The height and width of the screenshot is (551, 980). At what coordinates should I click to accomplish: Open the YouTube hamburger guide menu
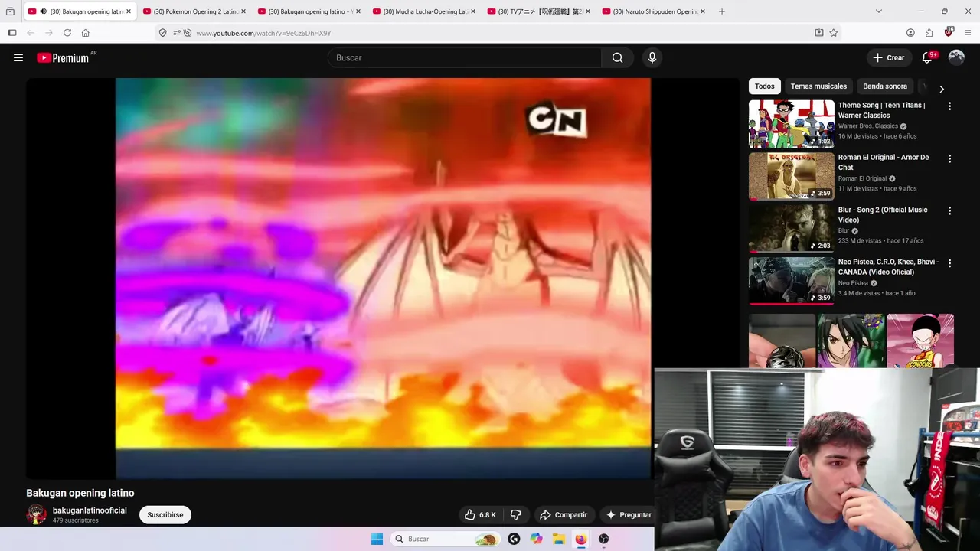tap(18, 57)
